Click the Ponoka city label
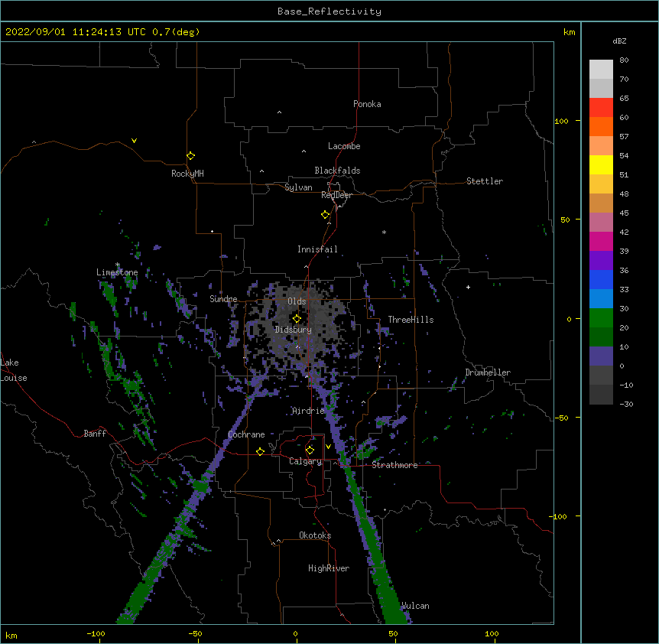 [x=367, y=104]
